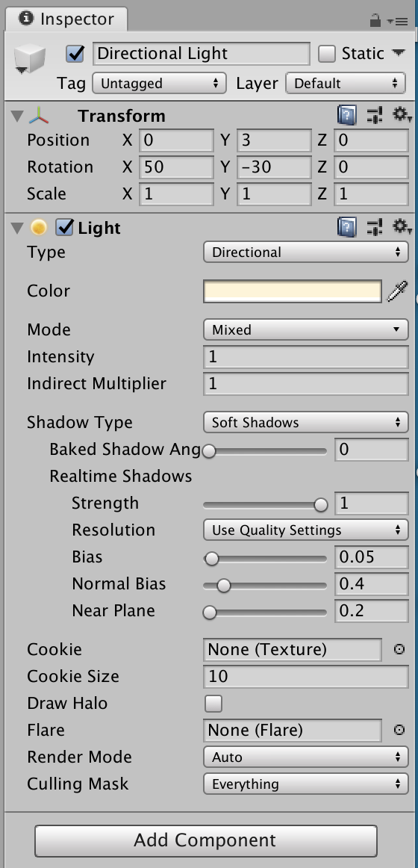Click the Add Component button

pyautogui.click(x=206, y=840)
